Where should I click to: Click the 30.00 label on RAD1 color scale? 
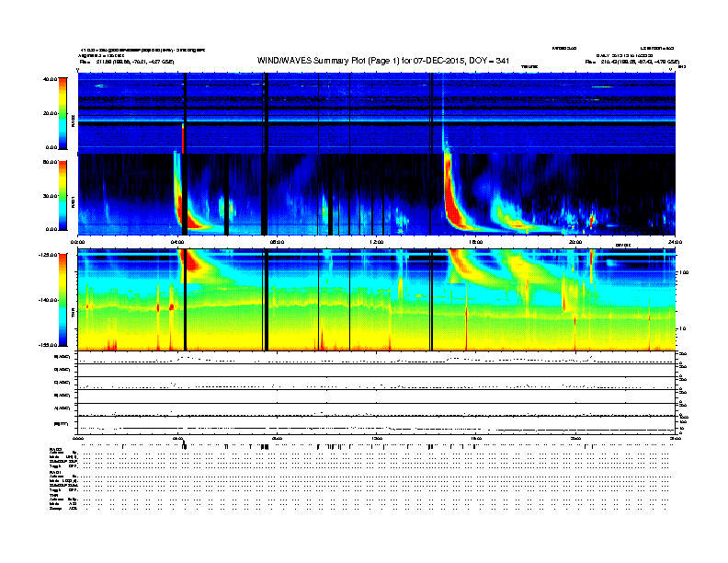click(x=51, y=196)
